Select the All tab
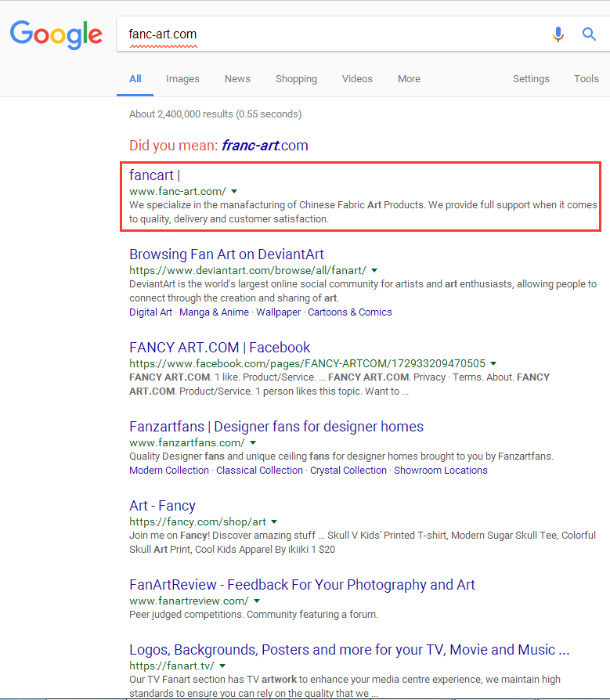 (x=135, y=79)
